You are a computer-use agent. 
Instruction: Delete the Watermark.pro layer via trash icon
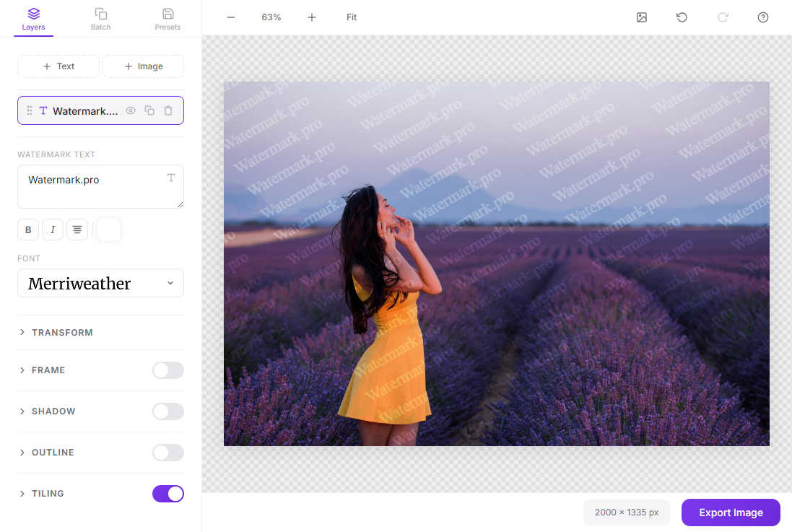(168, 110)
